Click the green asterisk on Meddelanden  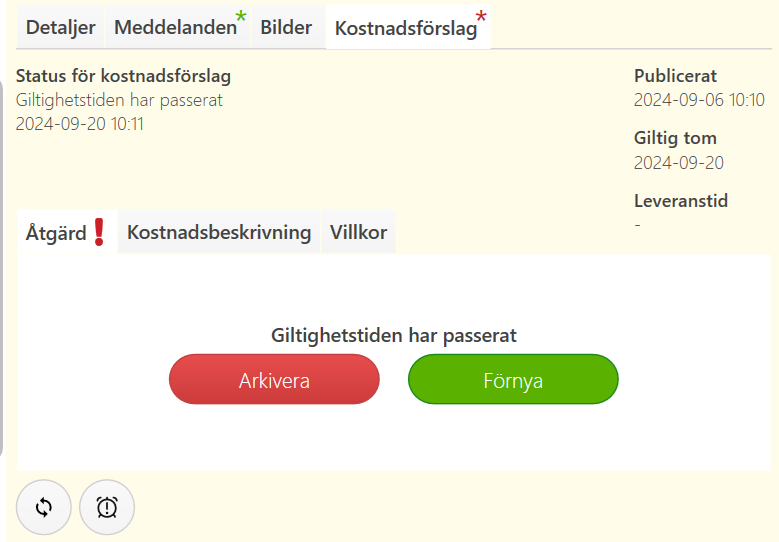[241, 16]
